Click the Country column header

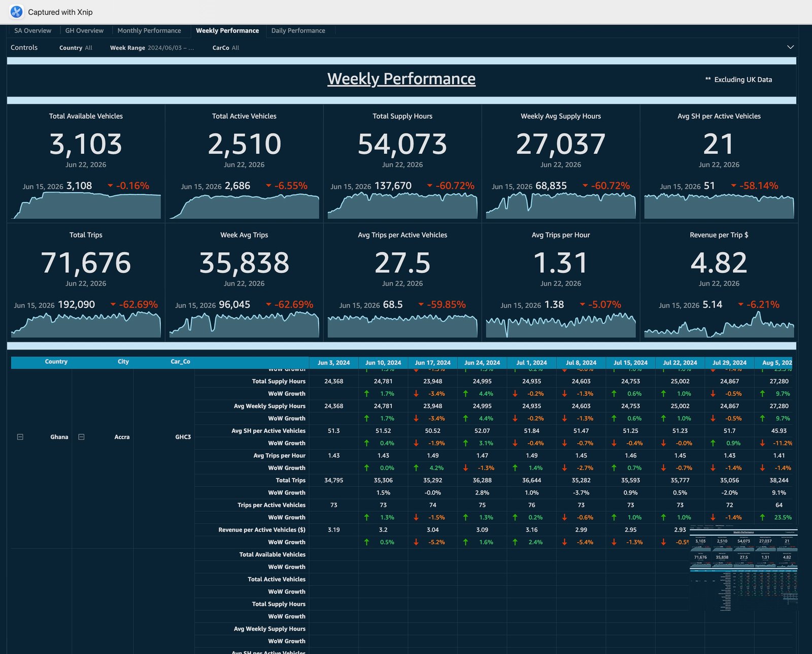coord(56,362)
